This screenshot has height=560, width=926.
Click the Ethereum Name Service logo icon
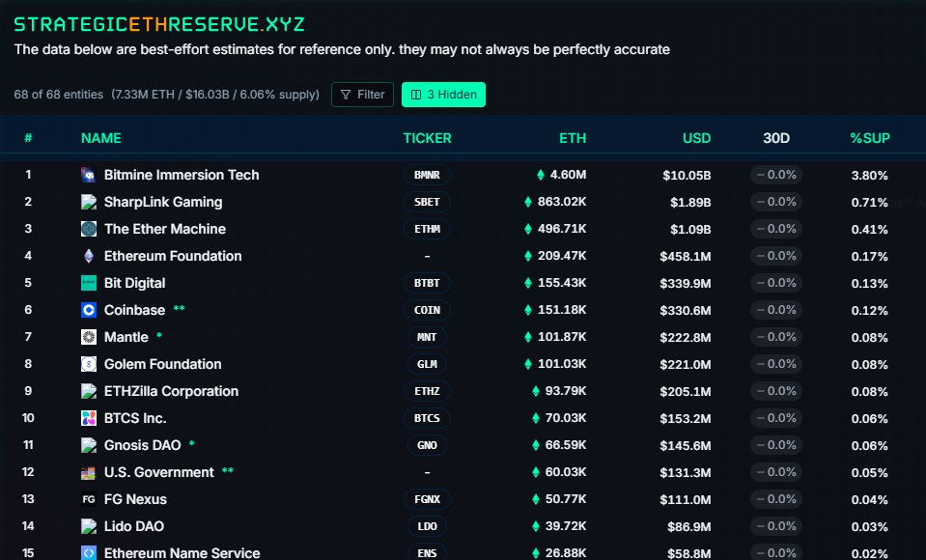89,553
